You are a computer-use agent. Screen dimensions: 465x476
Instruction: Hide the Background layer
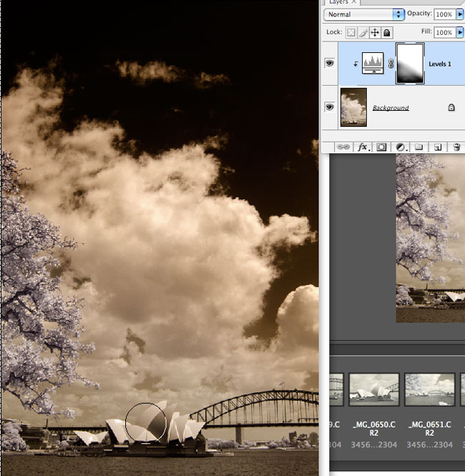[x=329, y=106]
